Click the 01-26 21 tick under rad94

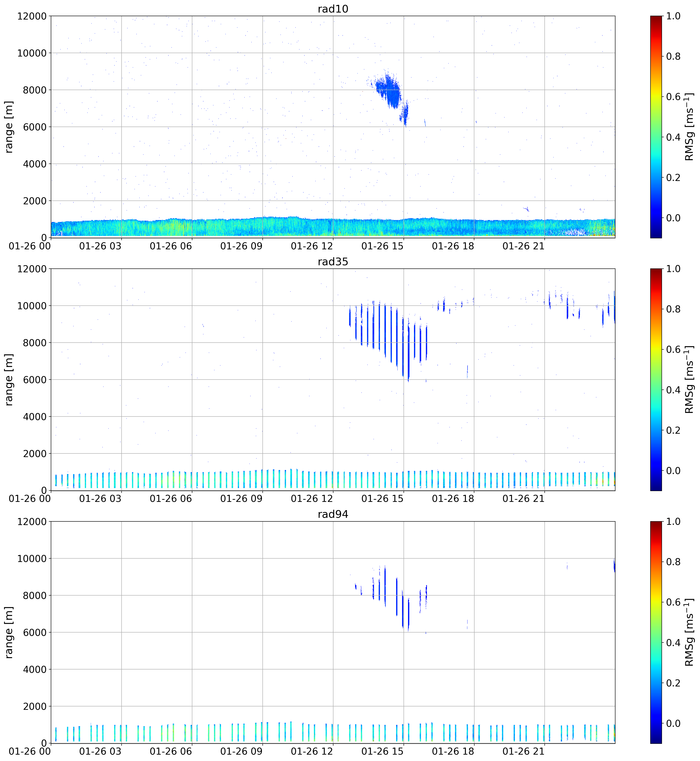coord(523,751)
